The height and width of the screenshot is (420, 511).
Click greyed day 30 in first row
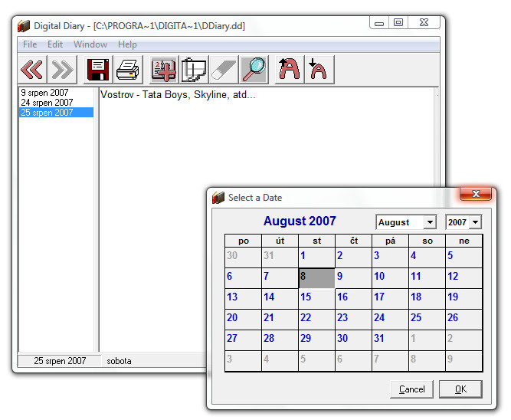243,258
